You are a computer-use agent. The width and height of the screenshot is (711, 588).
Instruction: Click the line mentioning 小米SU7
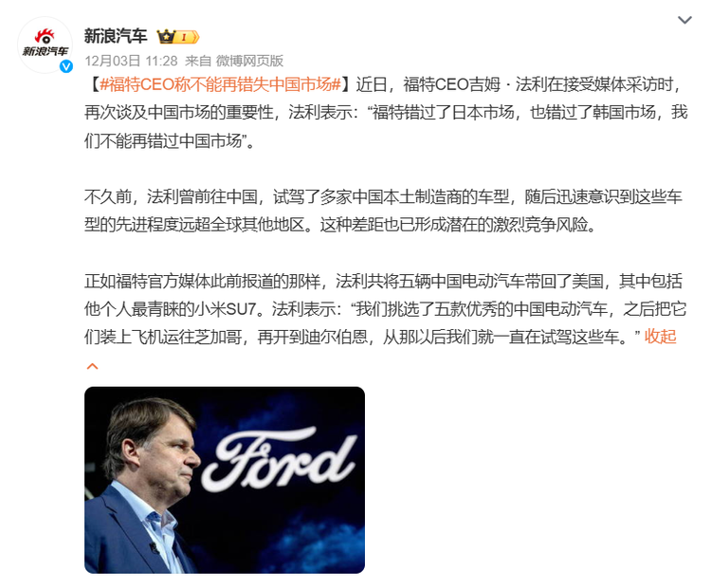click(x=386, y=309)
